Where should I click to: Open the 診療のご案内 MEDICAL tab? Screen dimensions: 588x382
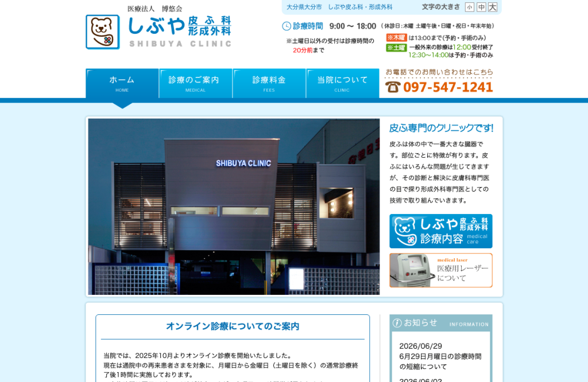coord(195,84)
